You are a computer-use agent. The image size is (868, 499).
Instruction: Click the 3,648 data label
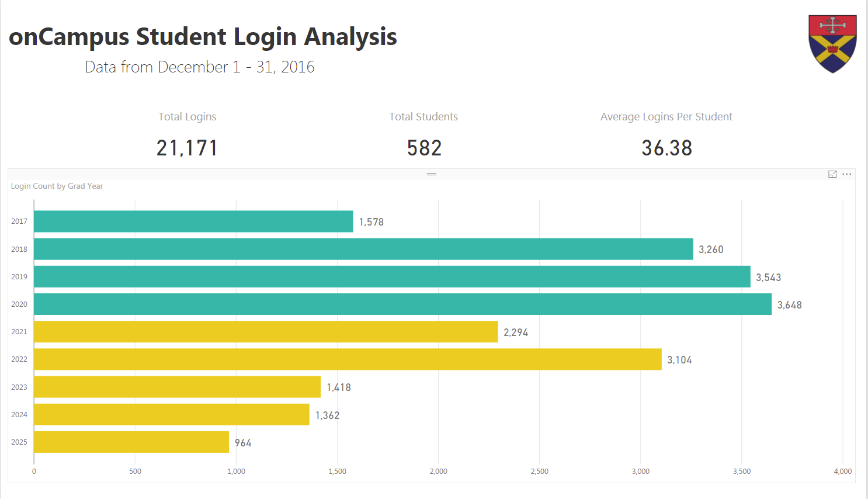pos(789,305)
